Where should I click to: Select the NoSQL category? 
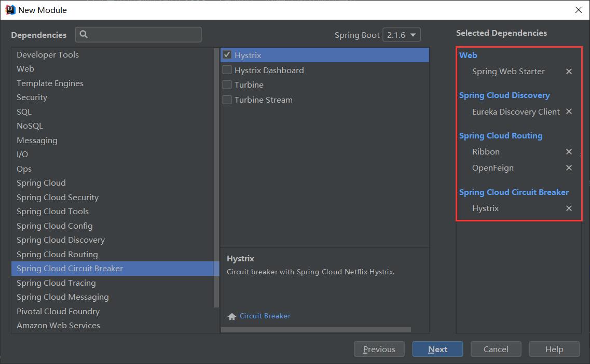[x=113, y=126]
